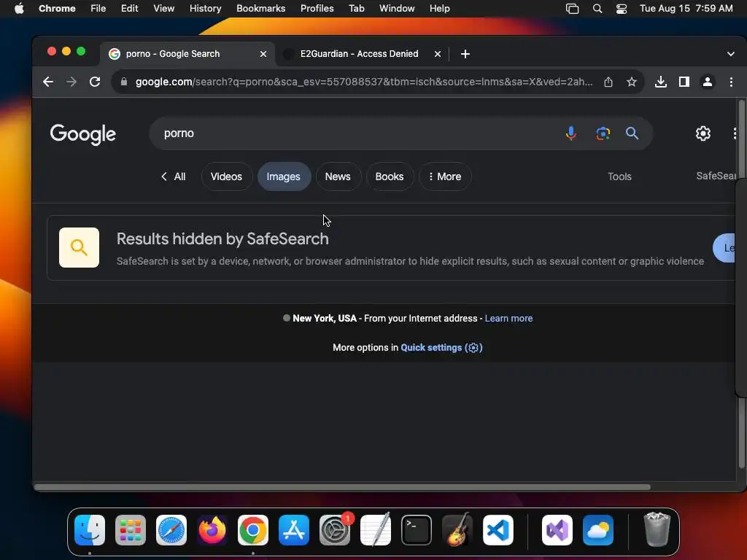Select the Images filter chip
The width and height of the screenshot is (747, 560).
tap(284, 176)
